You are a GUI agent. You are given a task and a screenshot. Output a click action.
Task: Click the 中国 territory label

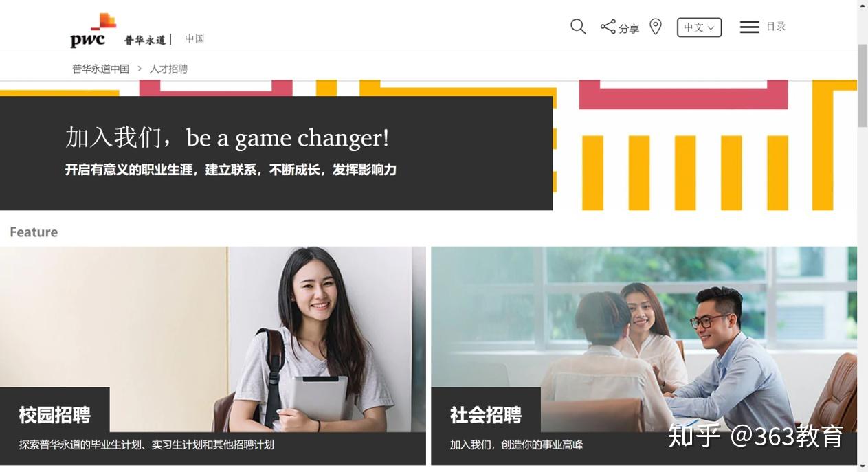[x=194, y=38]
